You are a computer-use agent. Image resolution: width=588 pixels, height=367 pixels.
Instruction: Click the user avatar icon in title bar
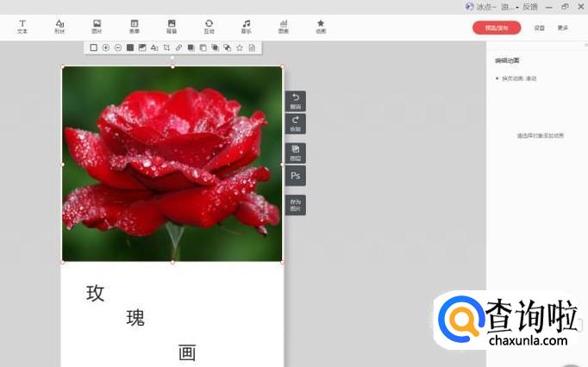(x=469, y=6)
